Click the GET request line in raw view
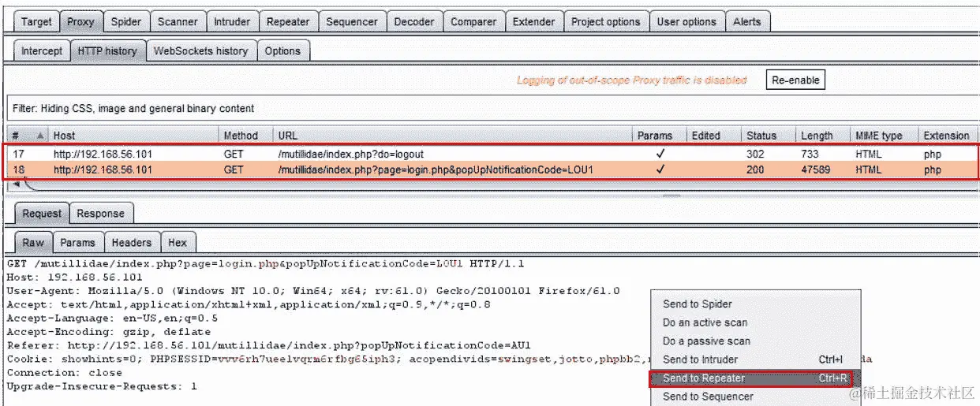This screenshot has width=980, height=406. click(x=265, y=264)
